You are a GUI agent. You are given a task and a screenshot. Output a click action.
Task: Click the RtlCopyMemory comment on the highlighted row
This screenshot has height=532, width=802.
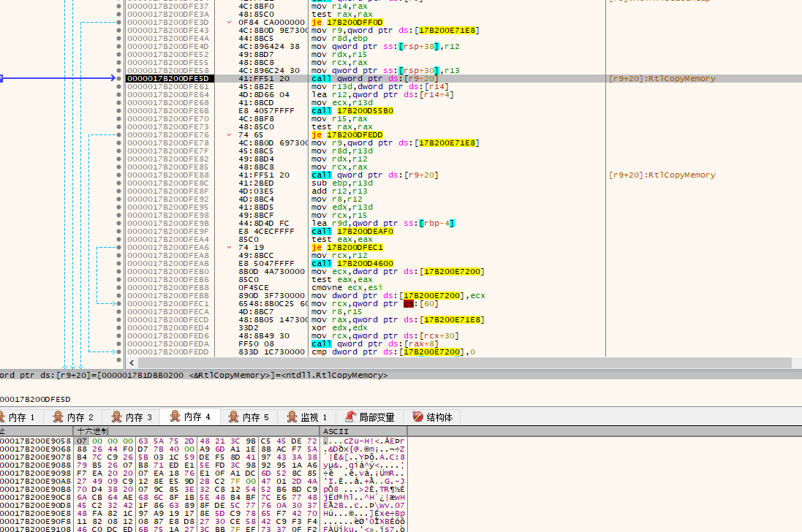tap(662, 79)
